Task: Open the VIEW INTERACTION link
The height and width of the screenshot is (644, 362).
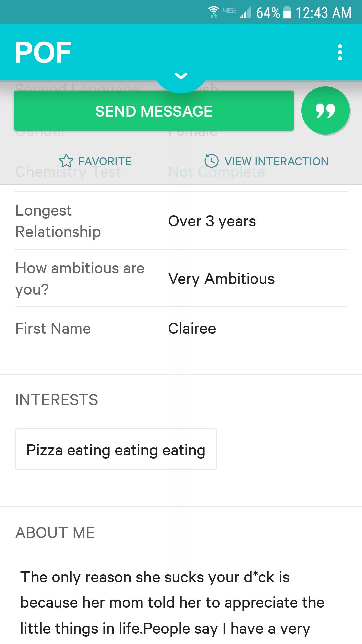Action: 276,161
